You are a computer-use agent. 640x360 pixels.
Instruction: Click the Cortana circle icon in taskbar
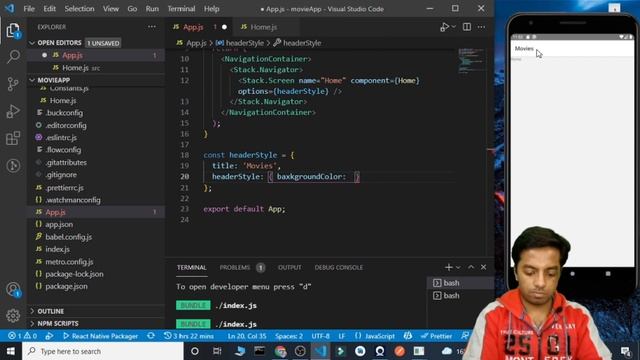(x=195, y=351)
